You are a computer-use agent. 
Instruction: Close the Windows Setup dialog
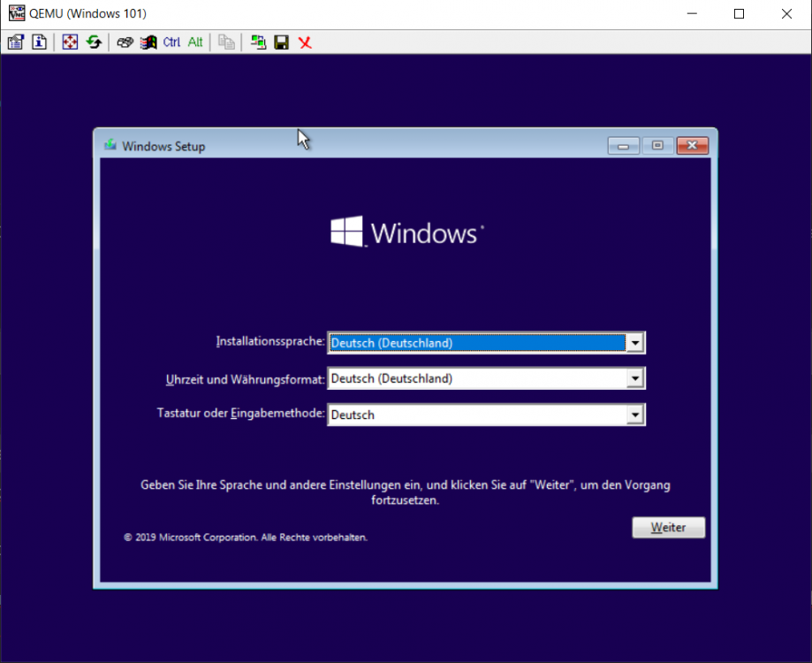[693, 146]
